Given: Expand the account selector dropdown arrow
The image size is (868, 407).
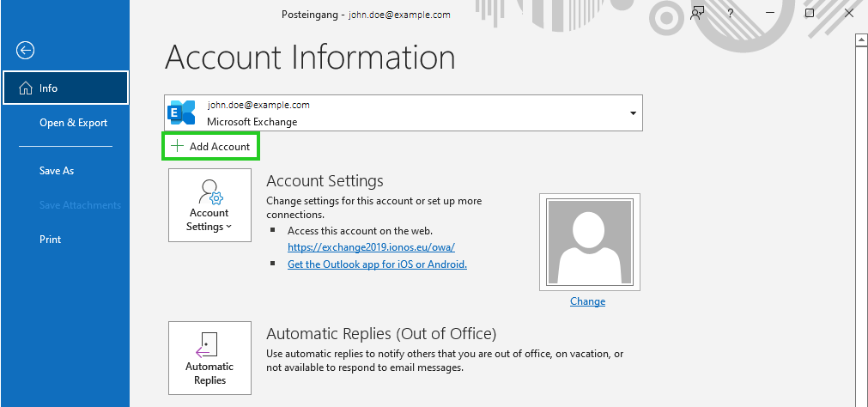Looking at the screenshot, I should pyautogui.click(x=633, y=113).
